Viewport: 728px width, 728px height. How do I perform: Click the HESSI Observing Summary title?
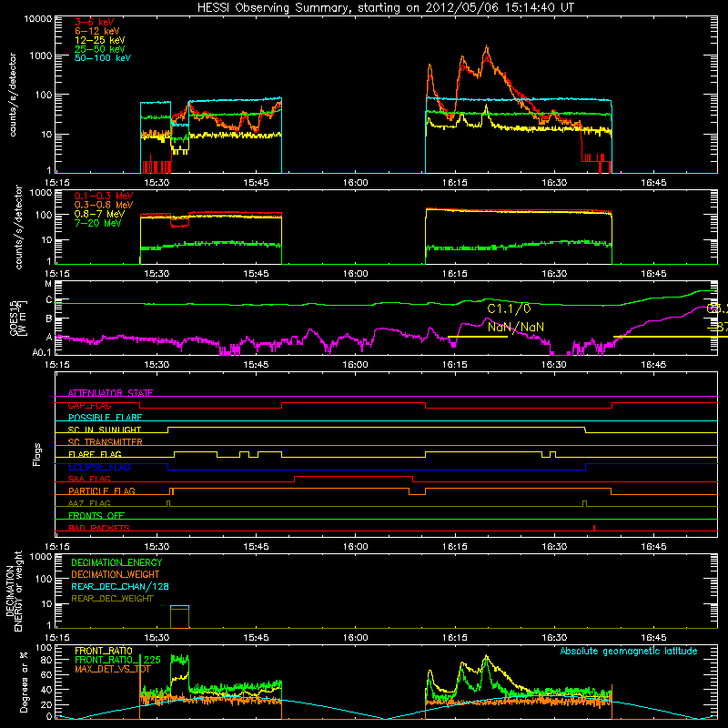tap(385, 7)
